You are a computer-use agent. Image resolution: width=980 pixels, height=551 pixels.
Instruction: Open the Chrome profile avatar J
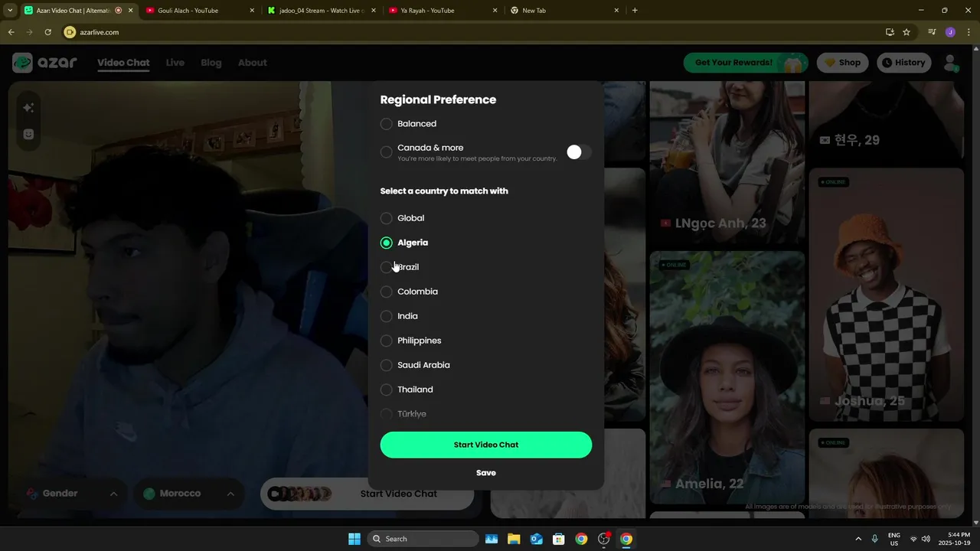pyautogui.click(x=950, y=32)
